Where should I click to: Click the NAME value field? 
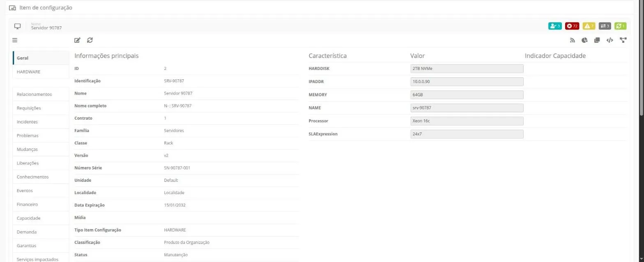(467, 108)
